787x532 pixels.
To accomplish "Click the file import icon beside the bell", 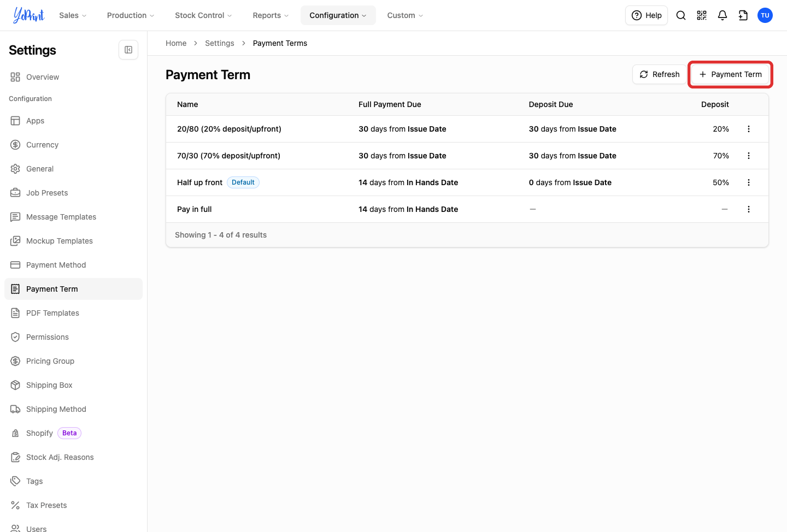I will coord(743,15).
